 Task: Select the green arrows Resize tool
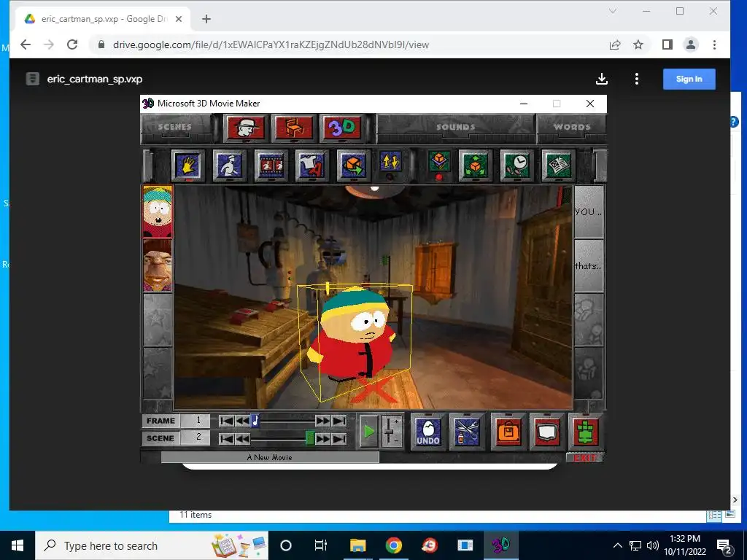coord(475,166)
